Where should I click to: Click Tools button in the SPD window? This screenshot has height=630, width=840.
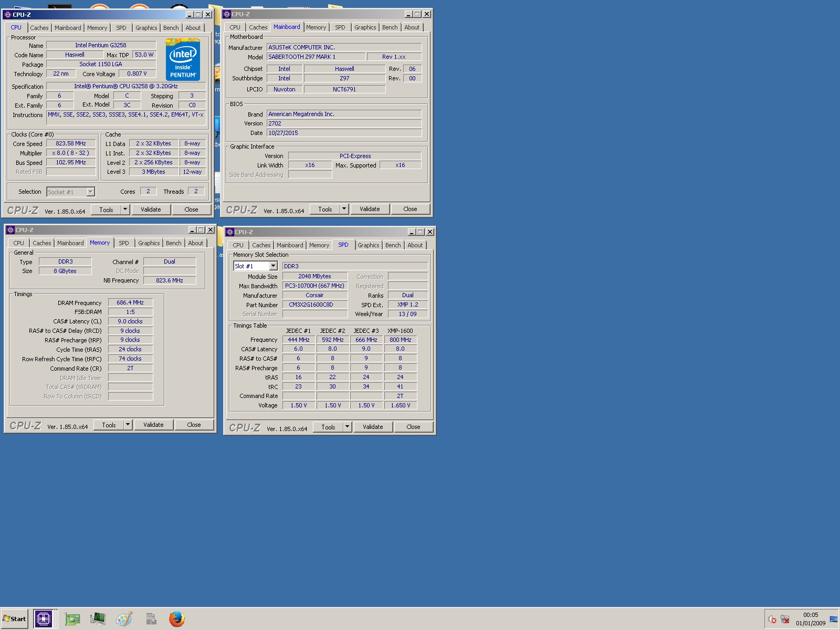click(328, 427)
